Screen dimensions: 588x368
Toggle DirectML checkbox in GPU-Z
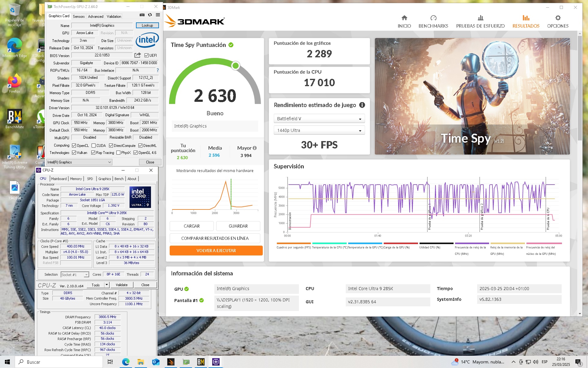coord(140,146)
